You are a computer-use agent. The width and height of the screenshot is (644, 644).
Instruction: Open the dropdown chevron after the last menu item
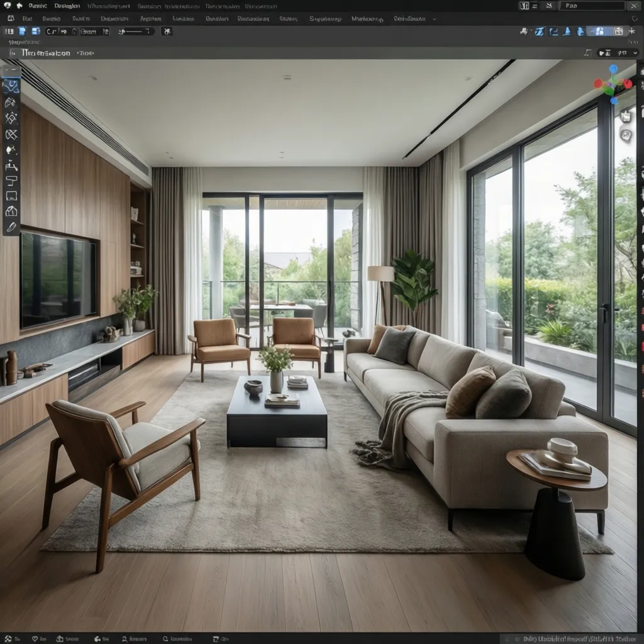[x=435, y=19]
